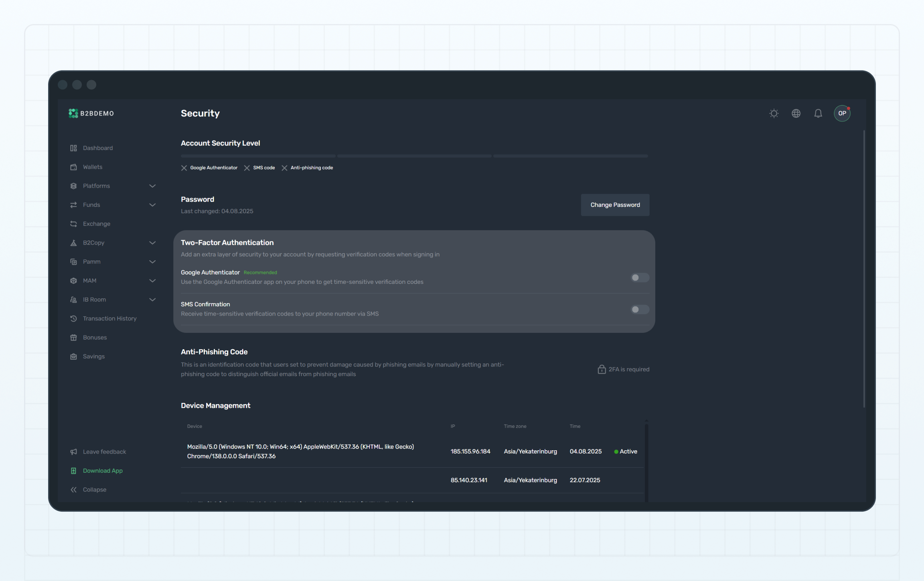The height and width of the screenshot is (581, 924).
Task: Expand the Funds menu chevron
Action: click(x=152, y=205)
